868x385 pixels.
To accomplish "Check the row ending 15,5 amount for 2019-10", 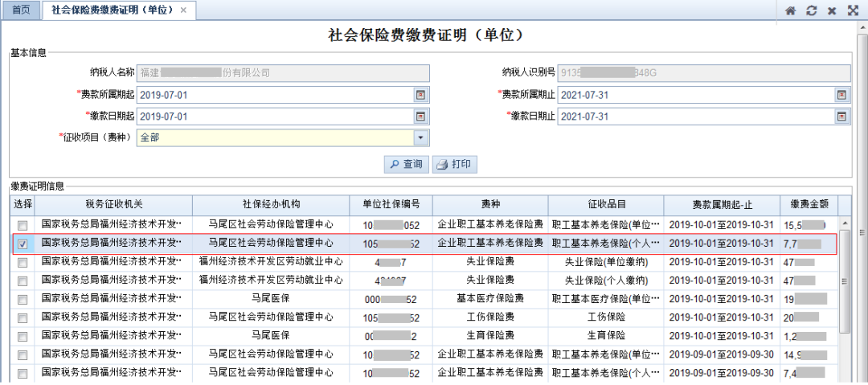I will pyautogui.click(x=23, y=226).
